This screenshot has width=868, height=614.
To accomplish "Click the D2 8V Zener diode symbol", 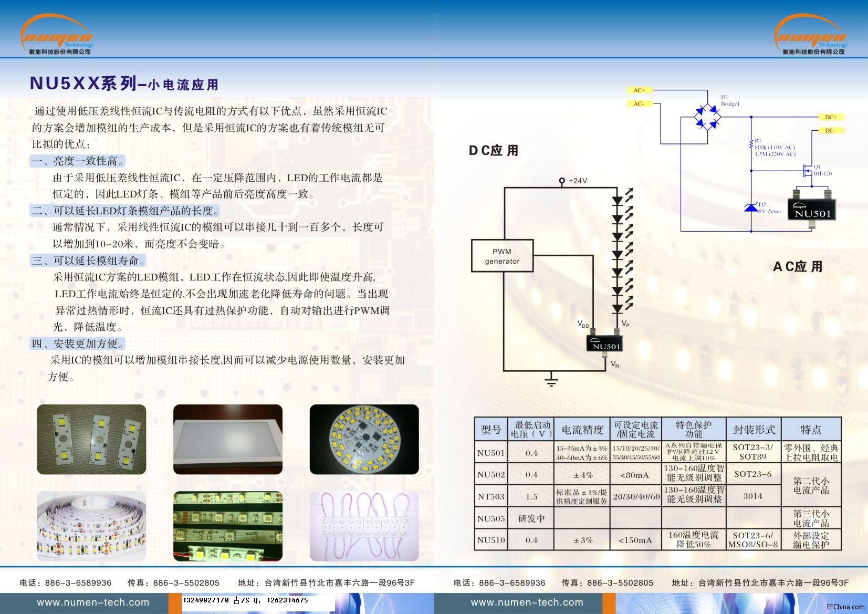I will point(751,207).
